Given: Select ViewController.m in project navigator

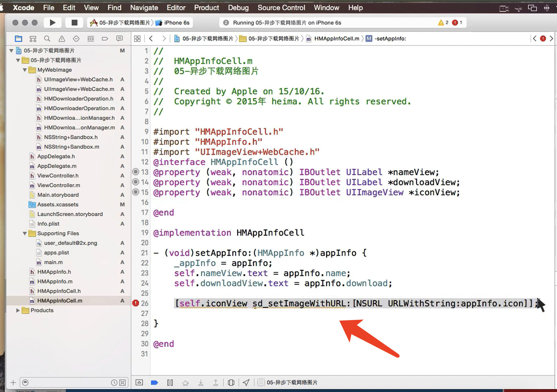Looking at the screenshot, I should point(58,185).
